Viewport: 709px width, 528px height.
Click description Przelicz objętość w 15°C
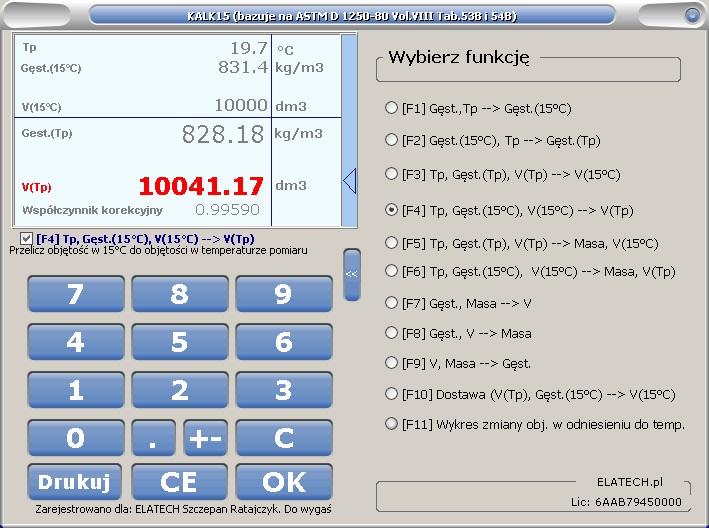click(x=158, y=250)
